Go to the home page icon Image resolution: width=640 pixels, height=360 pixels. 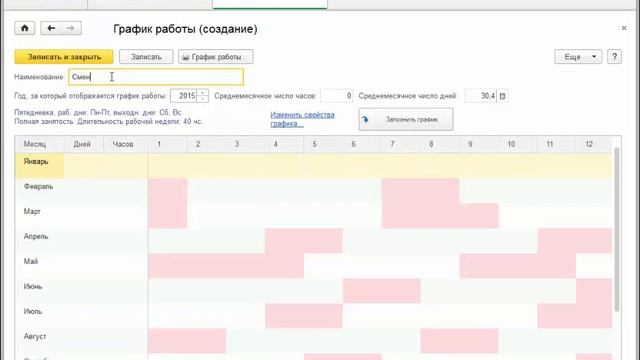24,28
